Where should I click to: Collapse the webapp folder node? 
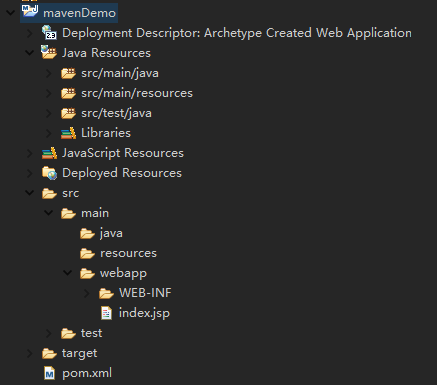point(68,273)
